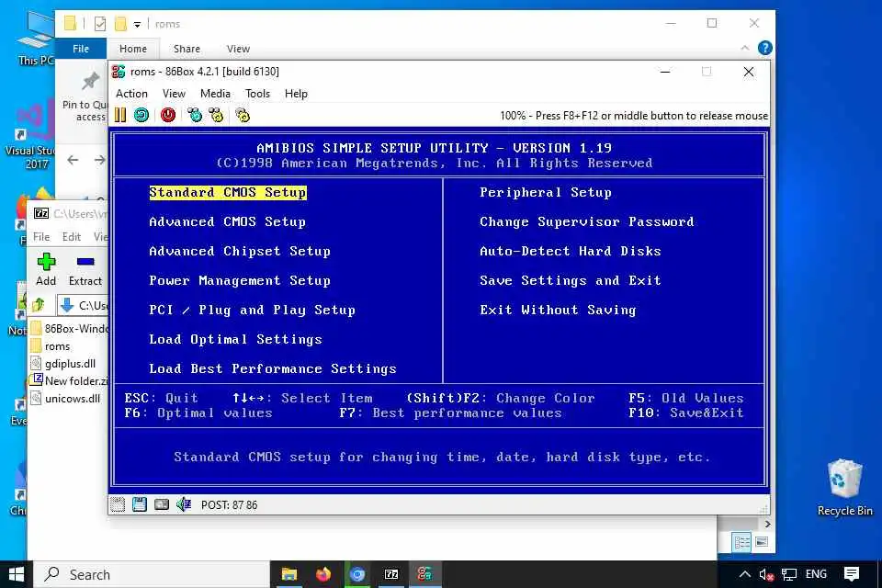This screenshot has height=588, width=882.
Task: Select PCI / Plug and Play Setup
Action: point(252,310)
